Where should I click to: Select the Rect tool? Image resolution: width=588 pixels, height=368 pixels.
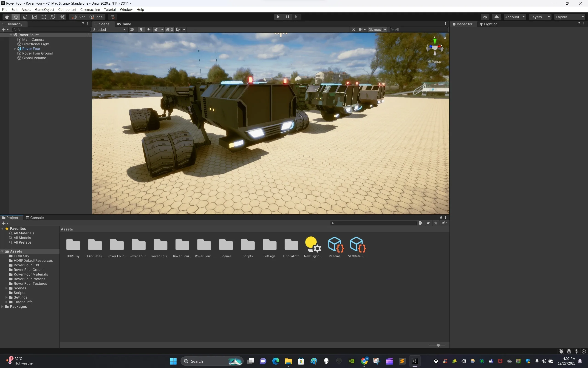coord(43,17)
